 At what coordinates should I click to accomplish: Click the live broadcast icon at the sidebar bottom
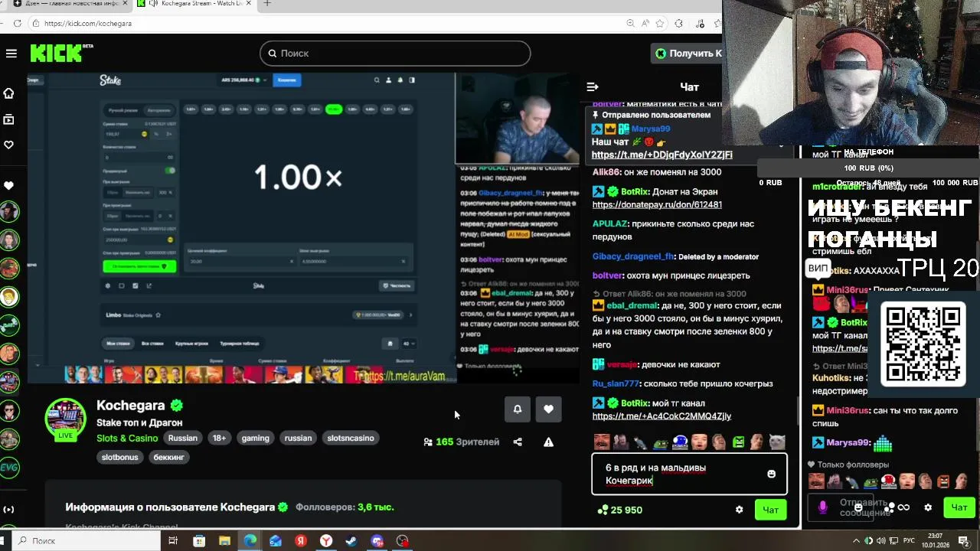(x=9, y=509)
